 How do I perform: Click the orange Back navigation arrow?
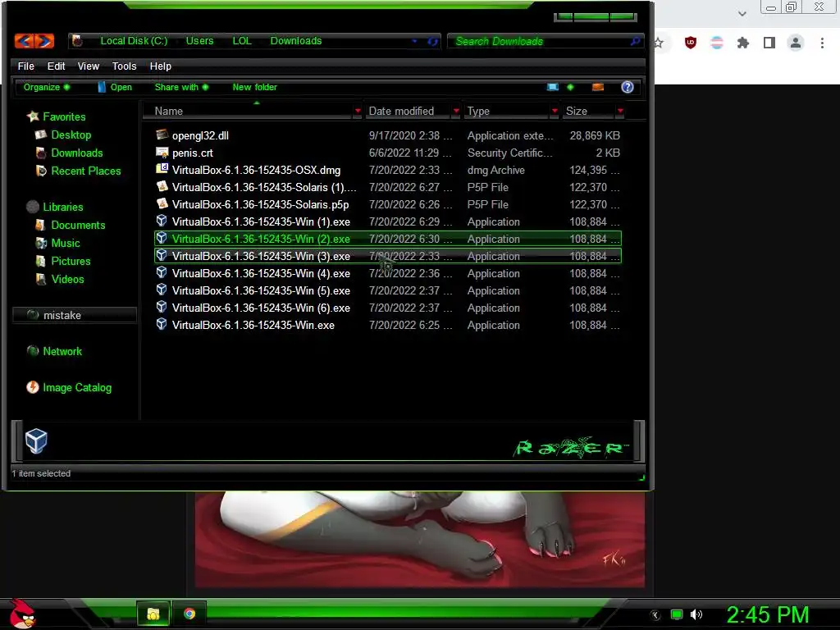tap(24, 41)
